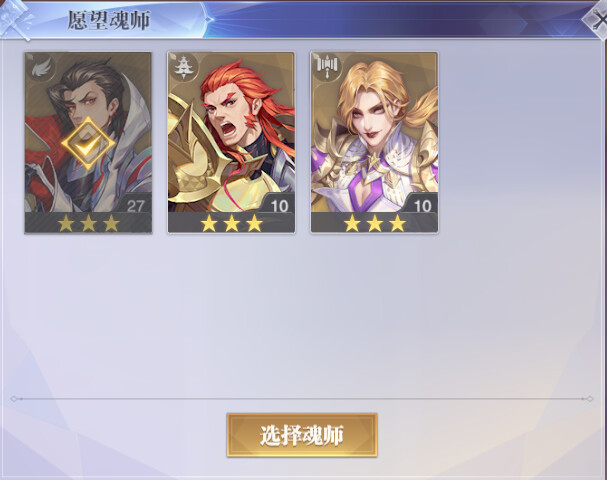Select the dark-haired hooded soul master card
The image size is (607, 480).
(88, 142)
